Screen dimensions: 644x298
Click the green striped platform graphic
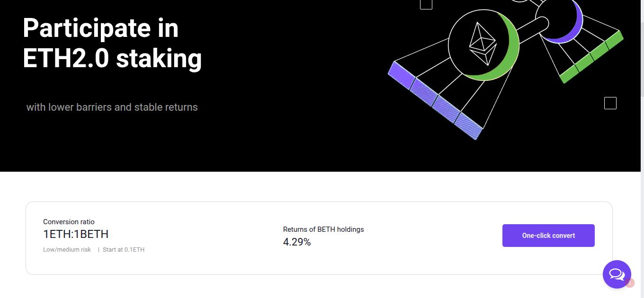tap(592, 58)
